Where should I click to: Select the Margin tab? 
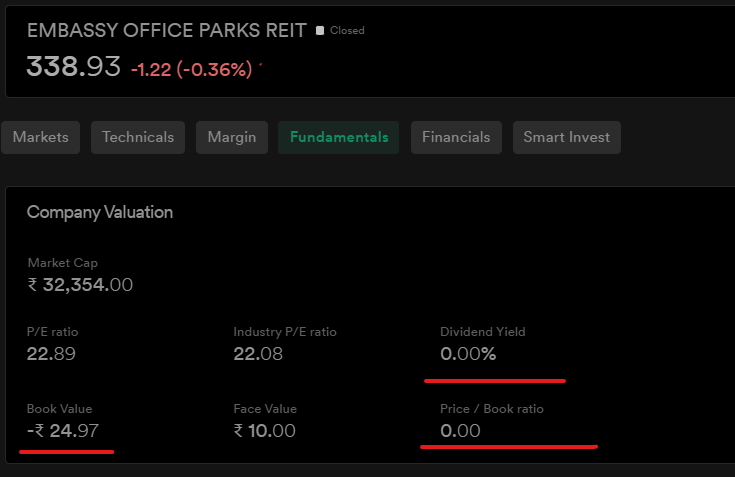(x=232, y=137)
